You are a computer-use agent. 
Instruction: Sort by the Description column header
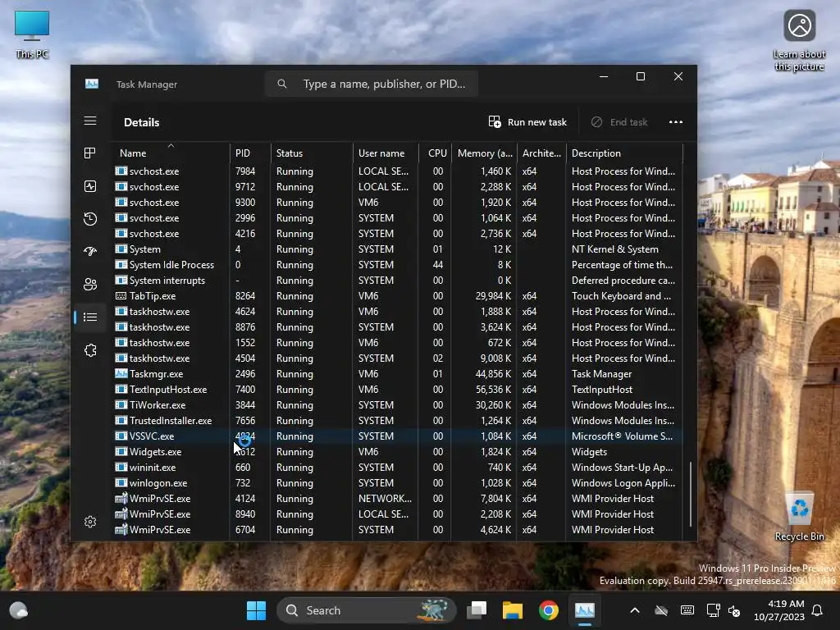pyautogui.click(x=624, y=153)
